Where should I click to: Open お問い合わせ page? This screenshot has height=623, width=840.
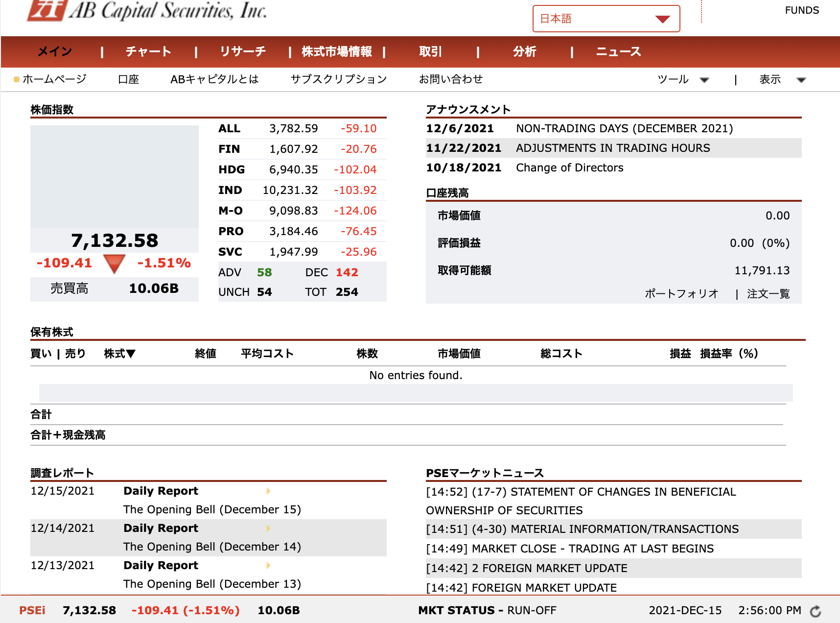click(451, 79)
